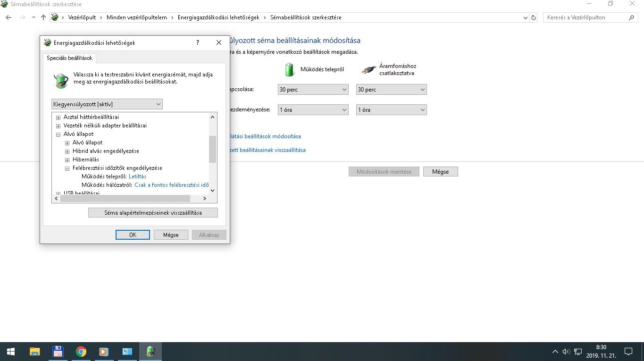Click the Módosítások mentése button
Image resolution: width=644 pixels, height=361 pixels.
click(x=384, y=172)
